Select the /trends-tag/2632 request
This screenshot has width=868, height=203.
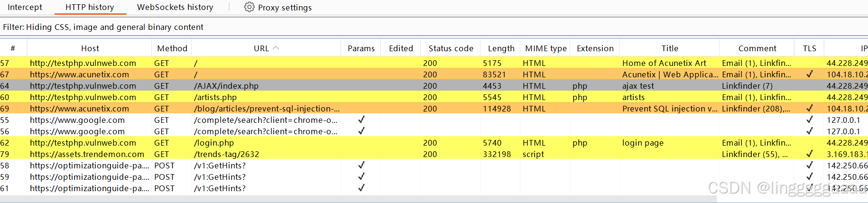434,154
